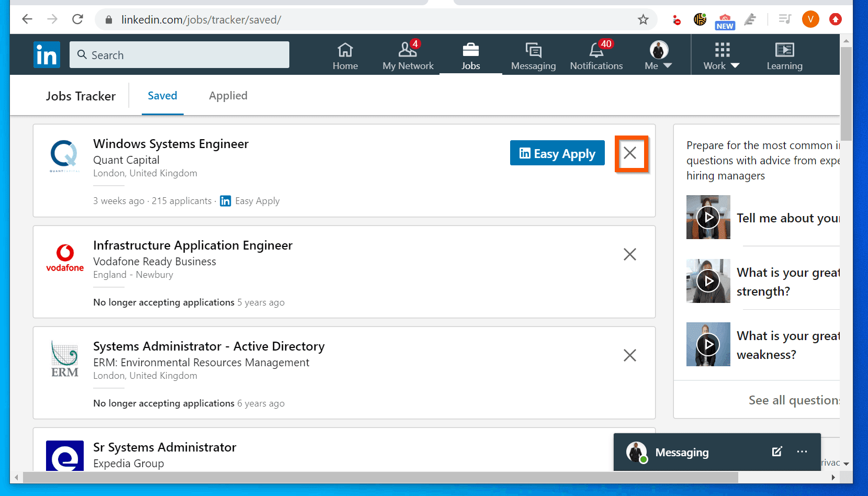Click Easy Apply for Windows Systems Engineer
868x496 pixels.
(557, 153)
